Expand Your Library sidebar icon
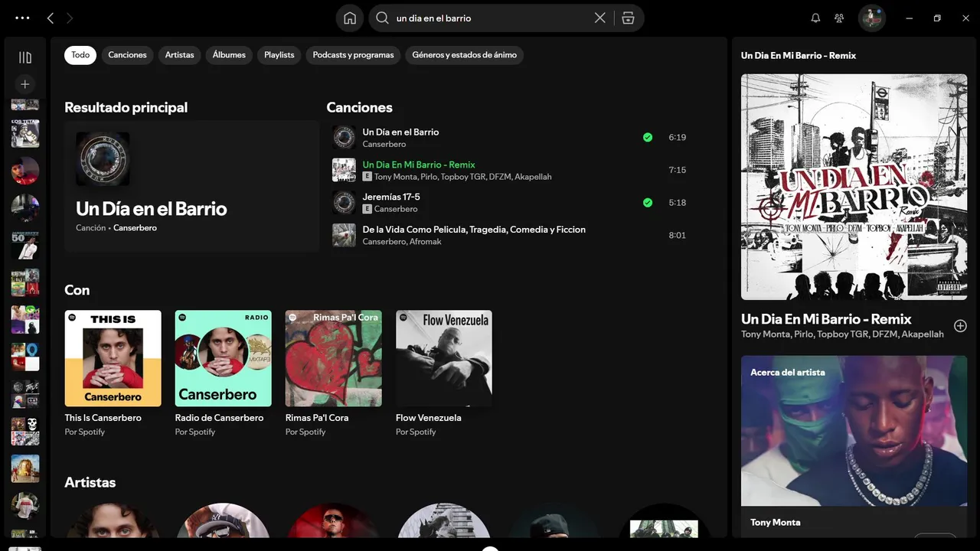Image resolution: width=980 pixels, height=551 pixels. 25,57
